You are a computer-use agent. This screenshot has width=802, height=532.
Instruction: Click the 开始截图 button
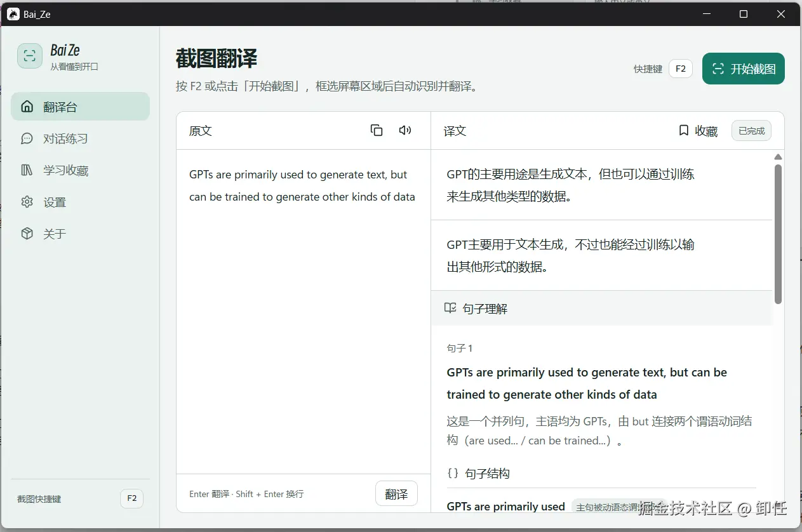point(744,69)
